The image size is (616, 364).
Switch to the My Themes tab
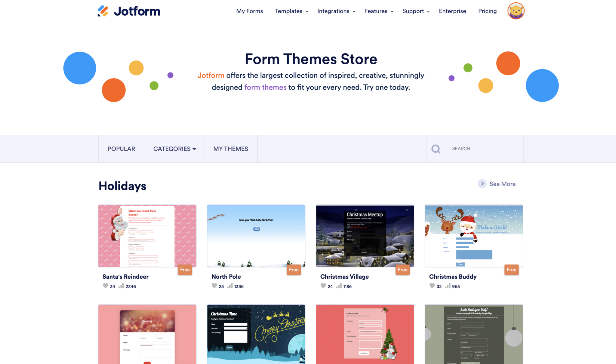pyautogui.click(x=231, y=148)
